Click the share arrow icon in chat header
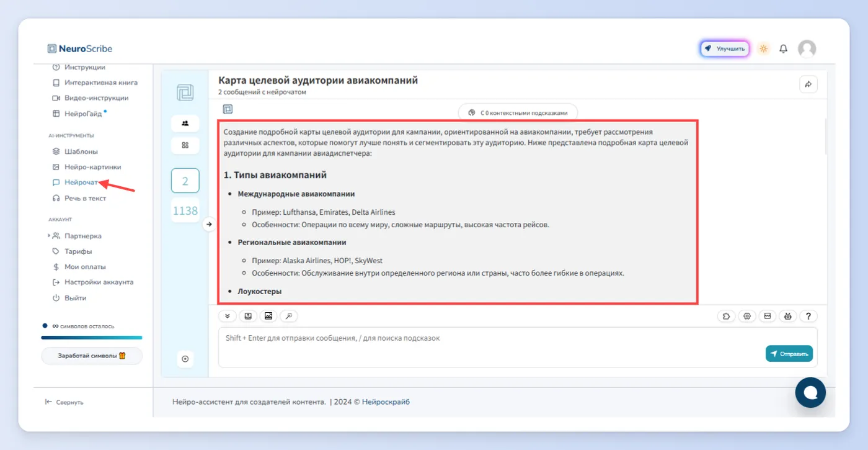The height and width of the screenshot is (450, 868). point(808,84)
